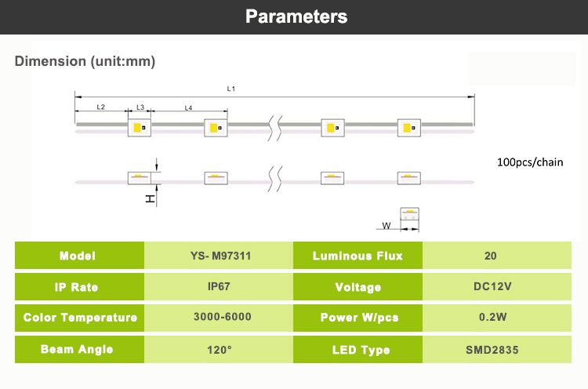Click the second LED module in top view
This screenshot has width=588, height=389.
[216, 128]
